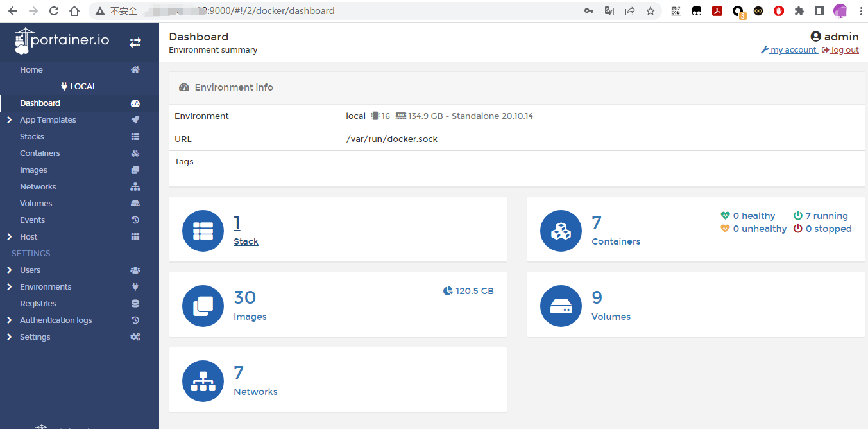Image resolution: width=868 pixels, height=429 pixels.
Task: Open Registries in the sidebar menu
Action: pyautogui.click(x=38, y=304)
